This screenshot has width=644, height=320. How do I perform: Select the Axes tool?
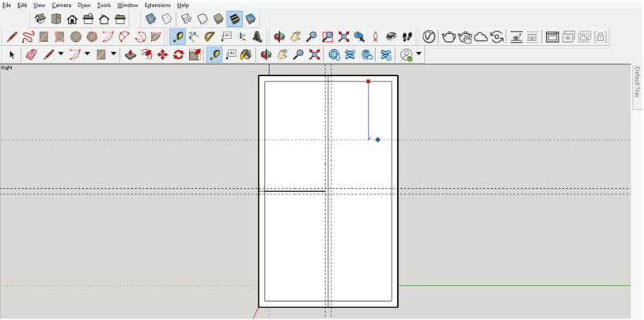pos(241,37)
